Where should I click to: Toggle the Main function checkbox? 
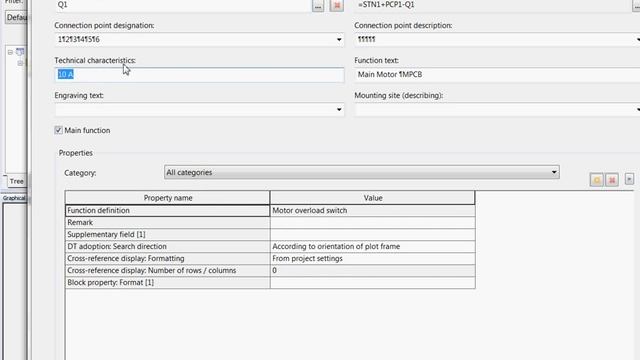(58, 130)
